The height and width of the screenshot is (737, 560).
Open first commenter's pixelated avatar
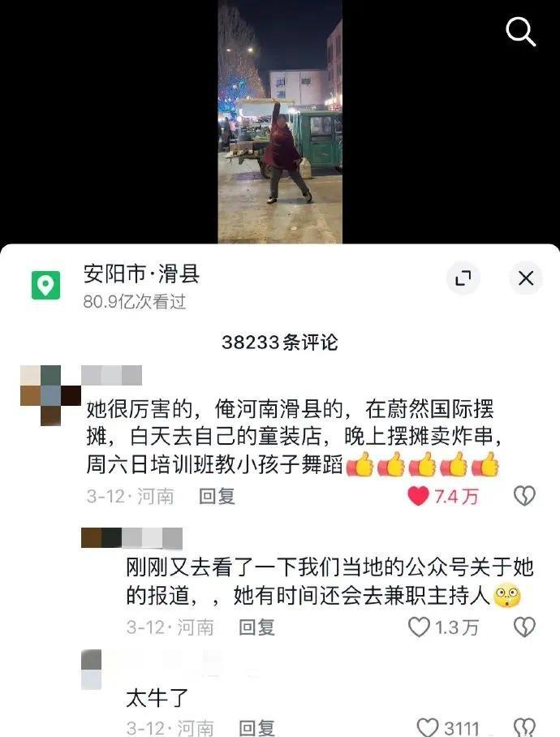pos(51,395)
